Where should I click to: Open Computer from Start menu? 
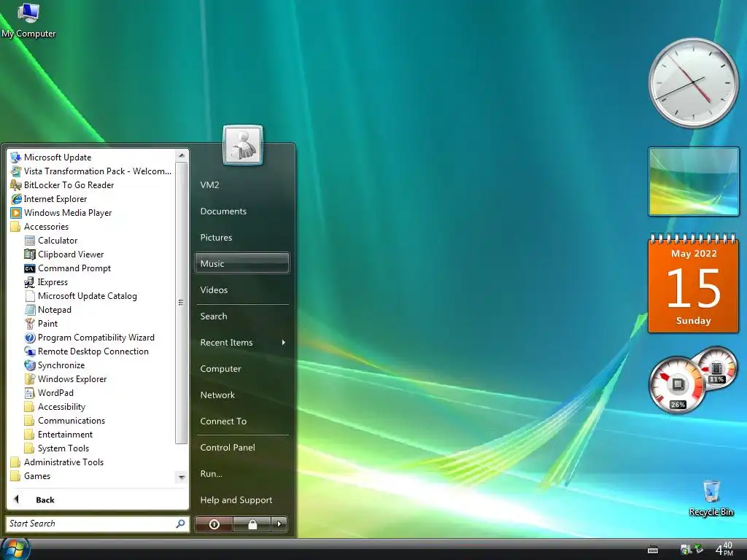click(242, 368)
